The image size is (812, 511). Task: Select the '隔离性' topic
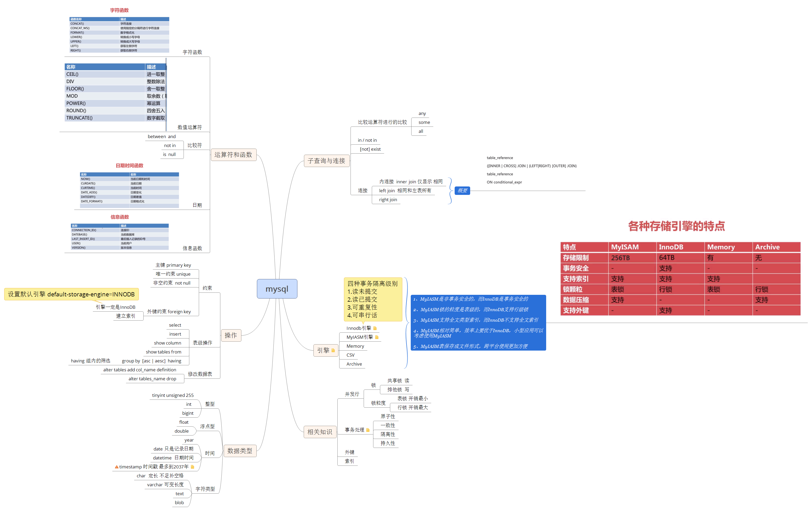(388, 434)
